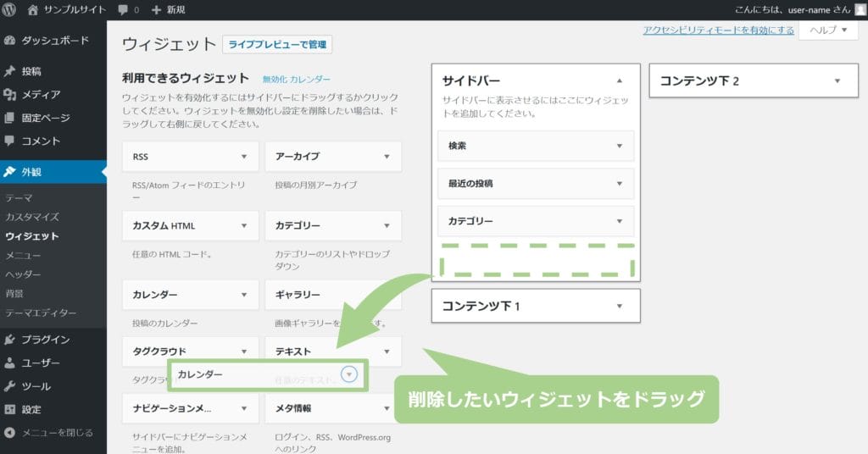Image resolution: width=868 pixels, height=454 pixels.
Task: Open the プラグイン plugins menu
Action: (46, 340)
